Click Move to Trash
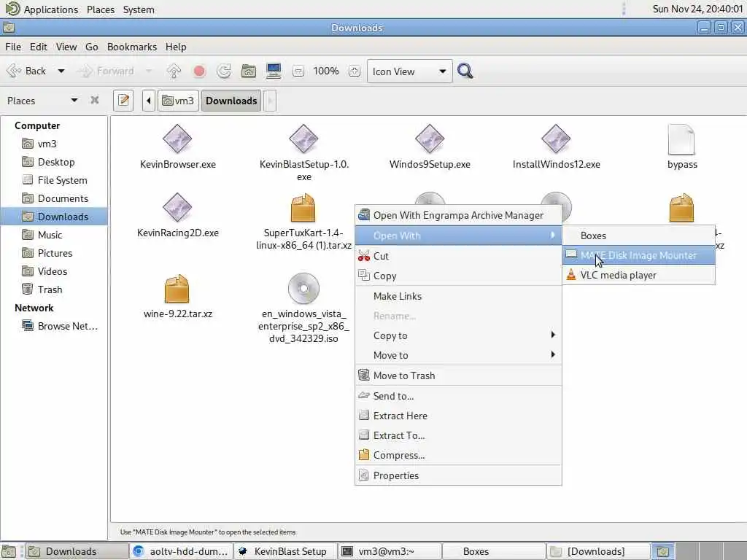This screenshot has width=747, height=560. coord(458,376)
